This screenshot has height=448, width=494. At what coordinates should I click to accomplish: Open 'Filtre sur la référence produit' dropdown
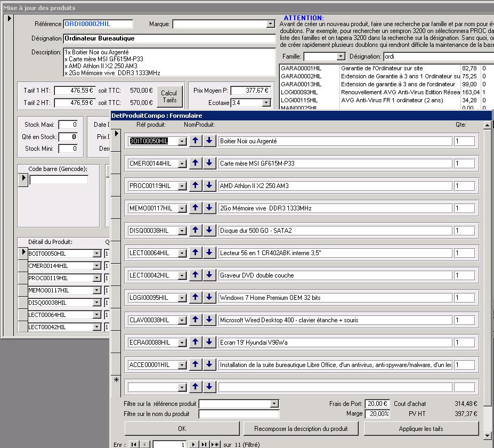(x=274, y=404)
